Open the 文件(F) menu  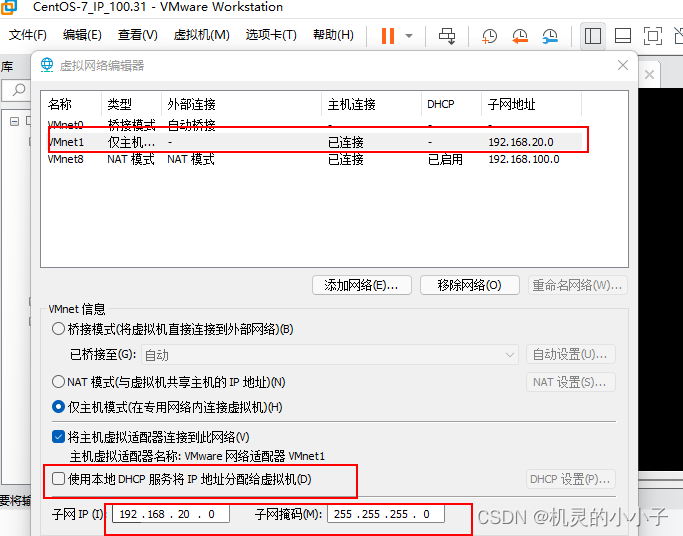point(28,35)
